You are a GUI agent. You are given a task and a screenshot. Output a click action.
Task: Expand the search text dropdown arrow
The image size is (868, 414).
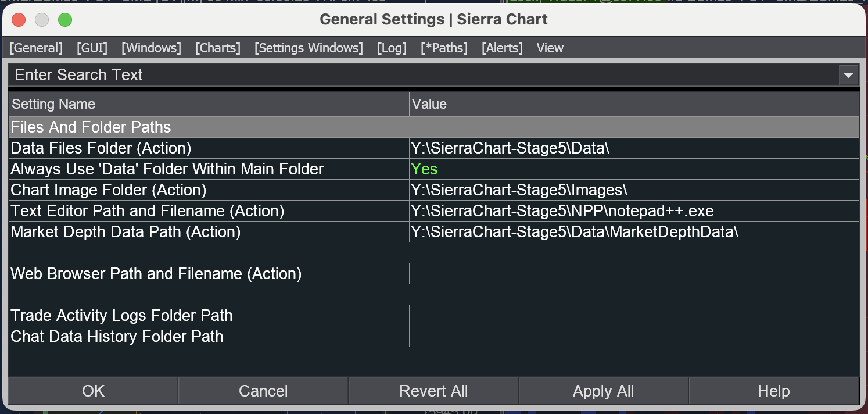coord(849,75)
